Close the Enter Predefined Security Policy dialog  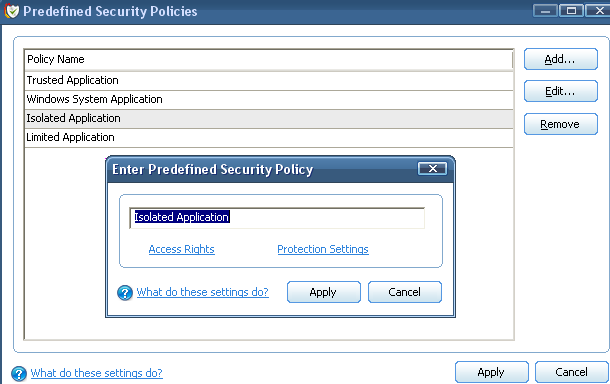(x=432, y=168)
